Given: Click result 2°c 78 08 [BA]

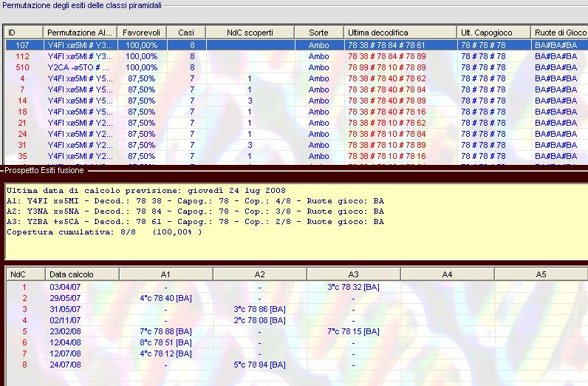Looking at the screenshot, I should [259, 320].
